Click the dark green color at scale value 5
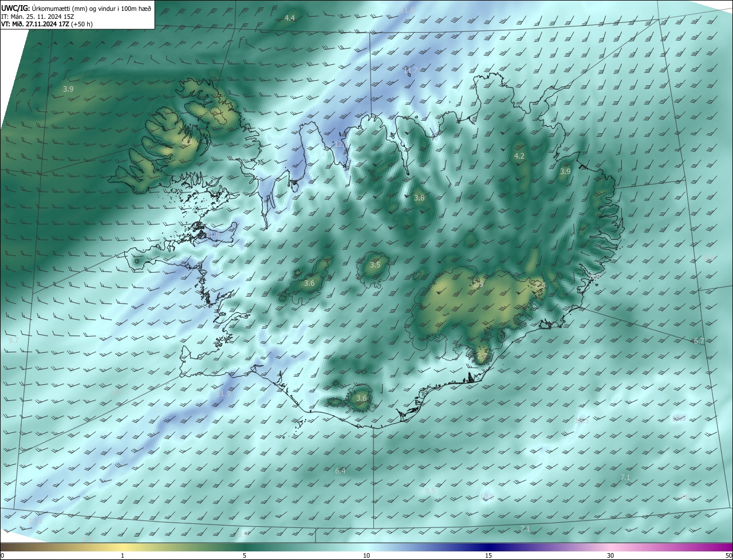The image size is (733, 560). click(x=245, y=547)
